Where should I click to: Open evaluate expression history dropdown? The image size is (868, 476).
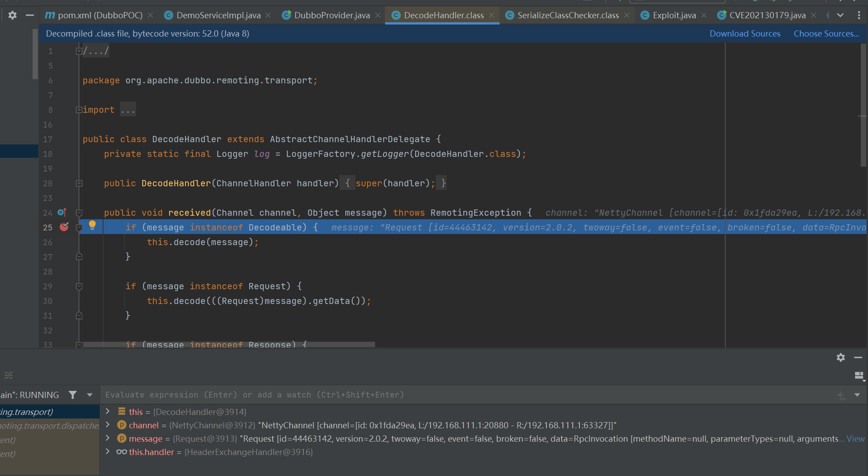click(857, 395)
